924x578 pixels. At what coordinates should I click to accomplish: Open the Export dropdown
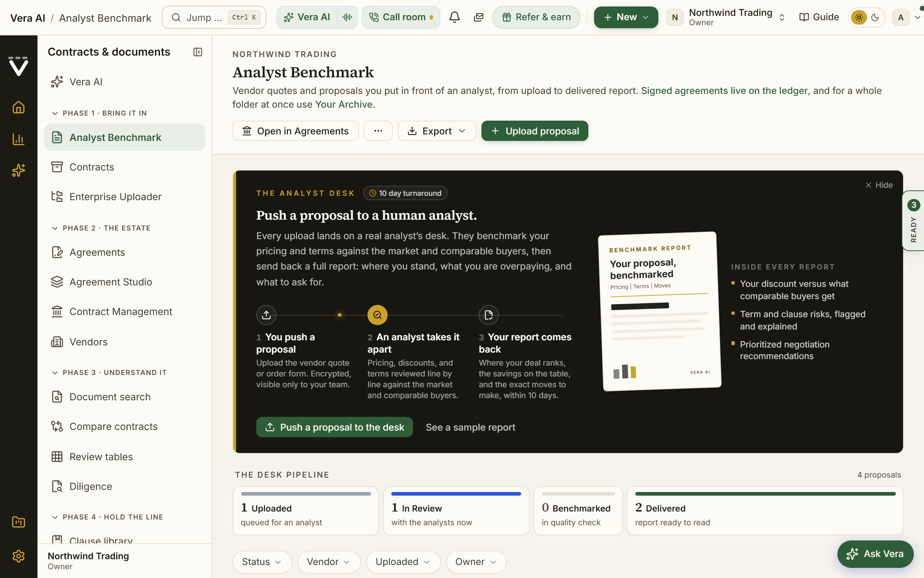coord(437,131)
